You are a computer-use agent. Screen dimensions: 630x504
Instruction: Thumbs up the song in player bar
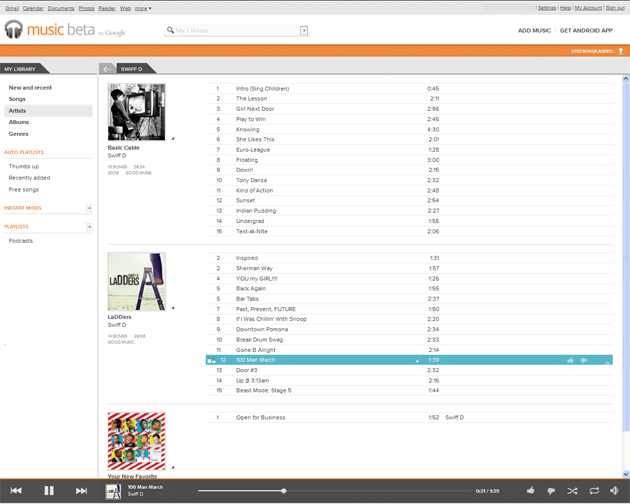point(530,490)
